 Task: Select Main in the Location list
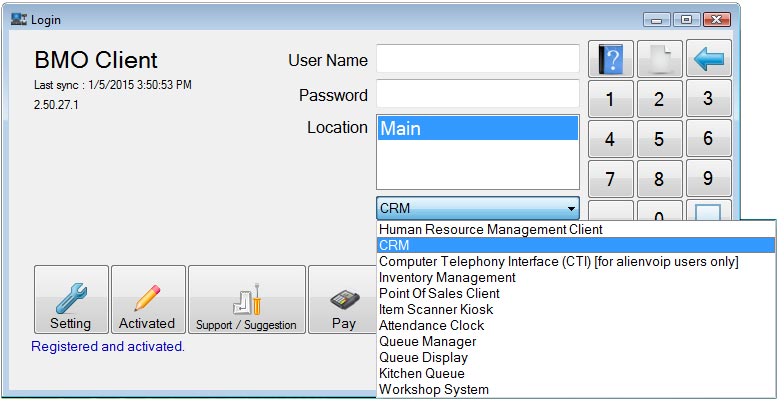click(478, 128)
